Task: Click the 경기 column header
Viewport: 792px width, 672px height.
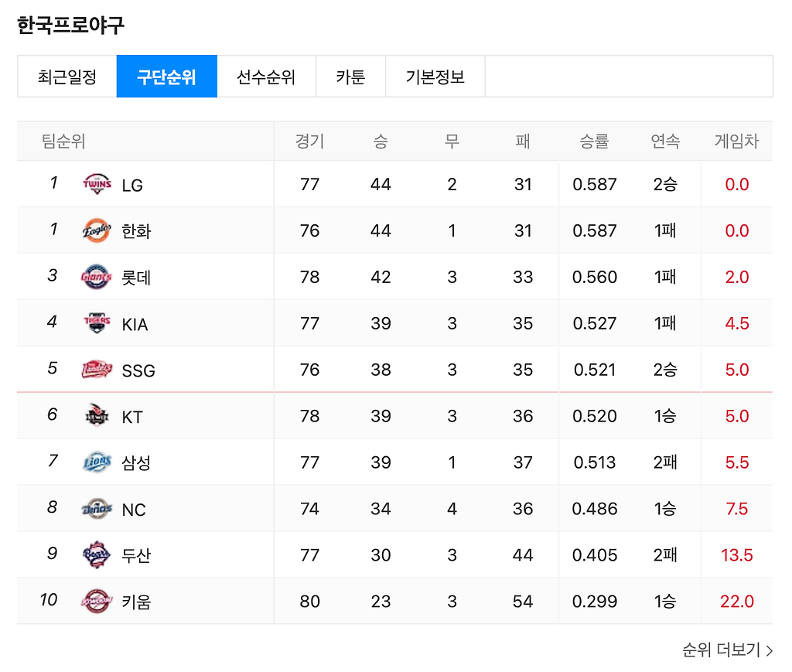Action: (309, 141)
